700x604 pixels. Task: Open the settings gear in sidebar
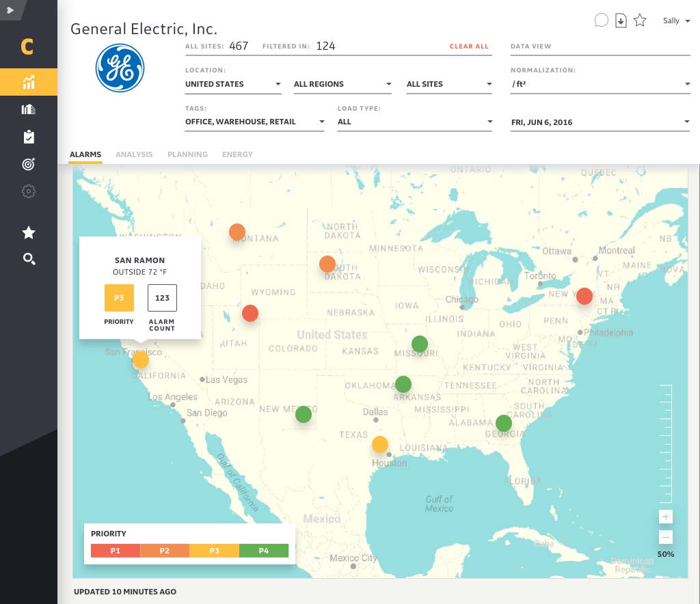pyautogui.click(x=29, y=191)
